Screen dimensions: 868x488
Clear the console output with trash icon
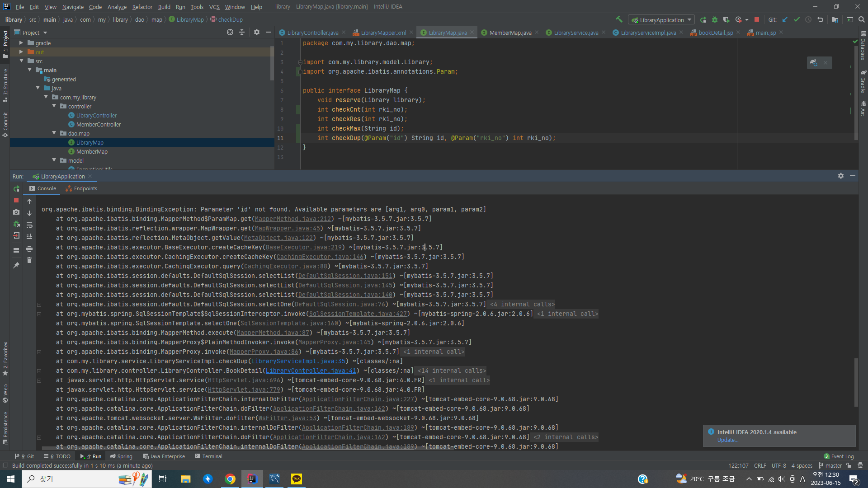click(29, 260)
